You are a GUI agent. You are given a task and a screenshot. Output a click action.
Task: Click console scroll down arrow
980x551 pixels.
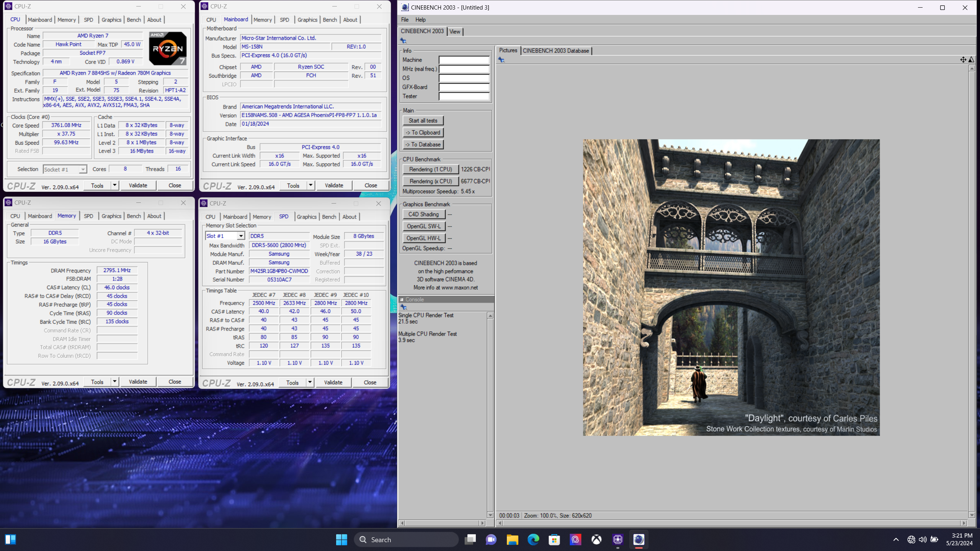490,515
